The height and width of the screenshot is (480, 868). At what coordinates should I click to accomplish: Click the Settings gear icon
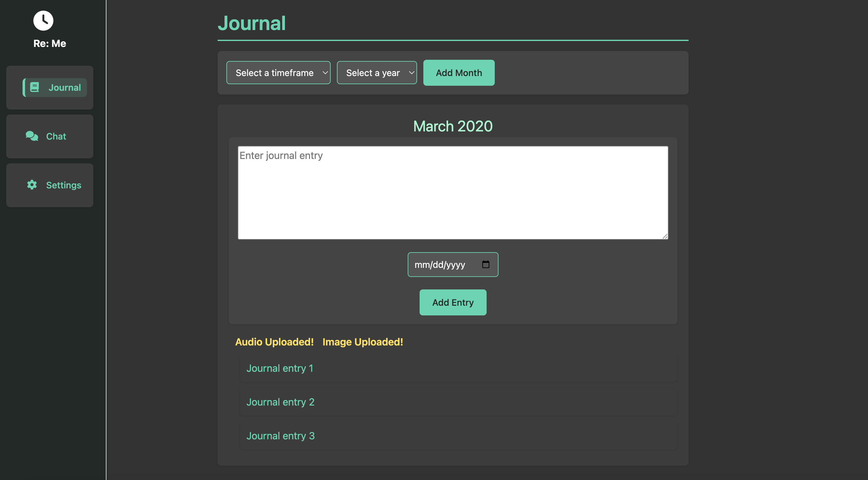32,185
